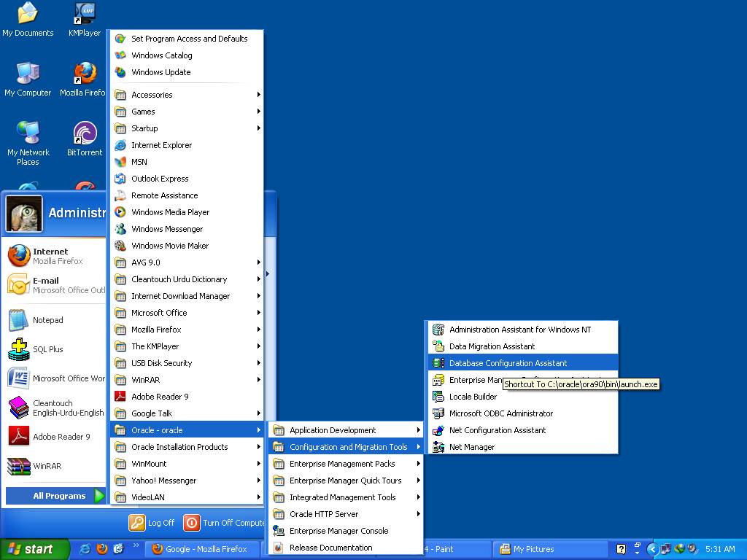
Task: Click Windows Catalog icon
Action: [x=120, y=55]
